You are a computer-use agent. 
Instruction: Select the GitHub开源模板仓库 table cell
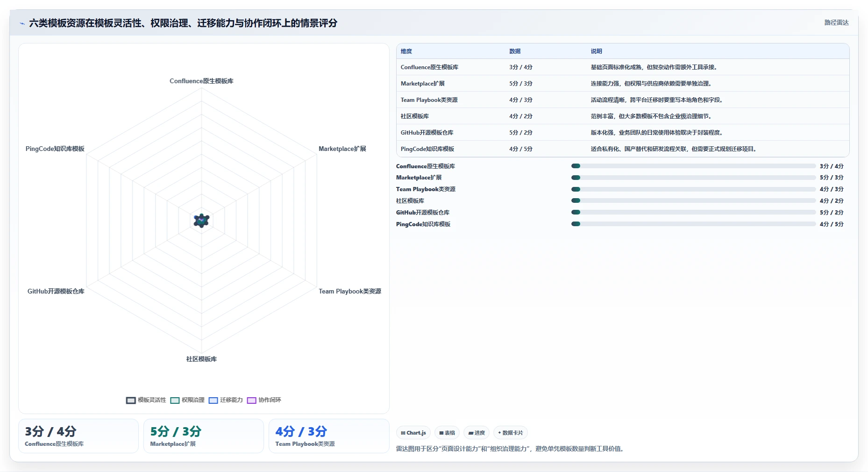[427, 133]
